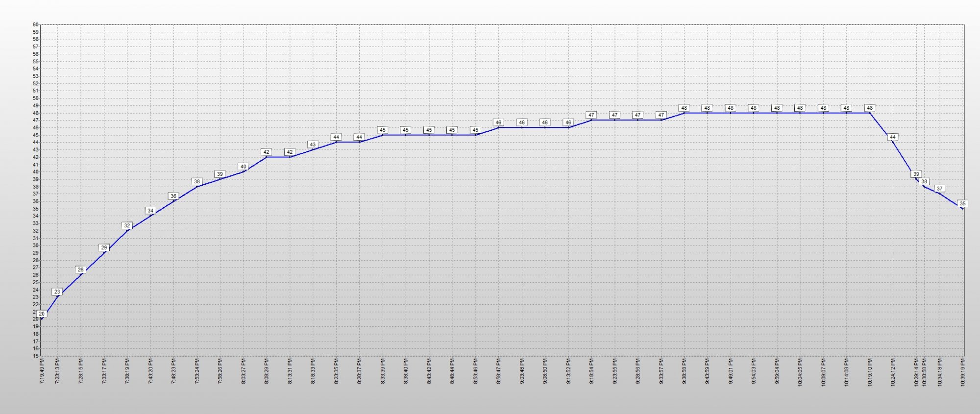Click the 8:58:47 PM time axis label
Screen dimensions: 980x414
[x=499, y=372]
